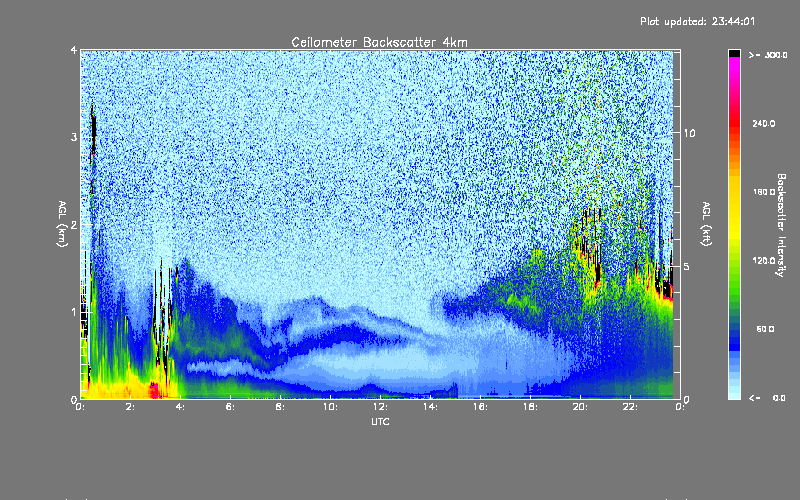This screenshot has height=500, width=800.
Task: Click the '16:' UTC time tick label
Action: coord(481,407)
